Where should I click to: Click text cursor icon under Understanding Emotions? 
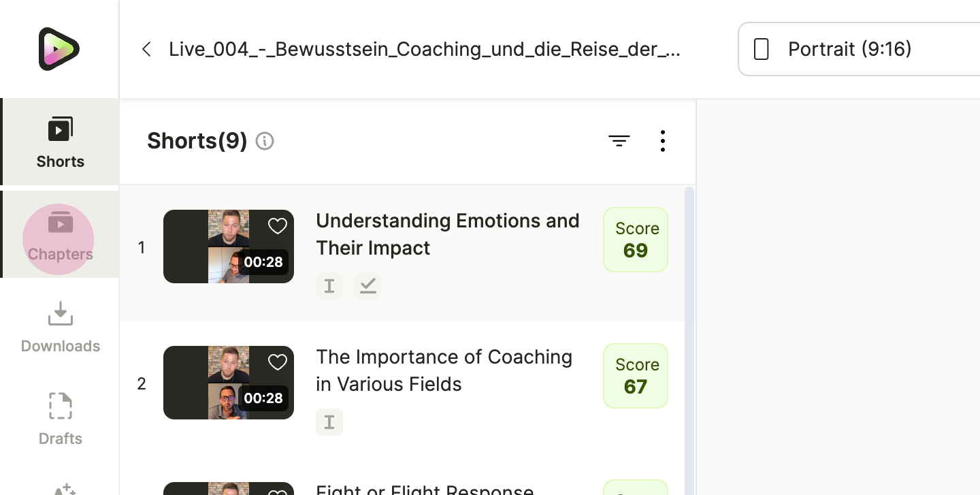[329, 286]
